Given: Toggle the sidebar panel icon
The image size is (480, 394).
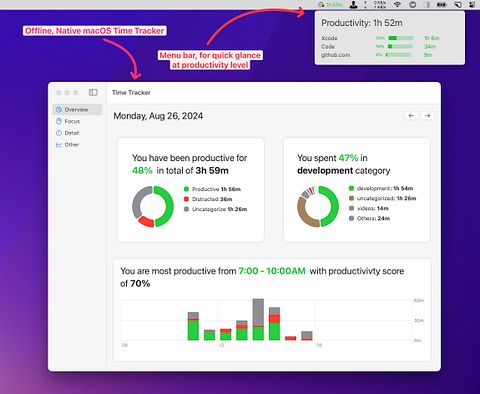Looking at the screenshot, I should coord(93,92).
